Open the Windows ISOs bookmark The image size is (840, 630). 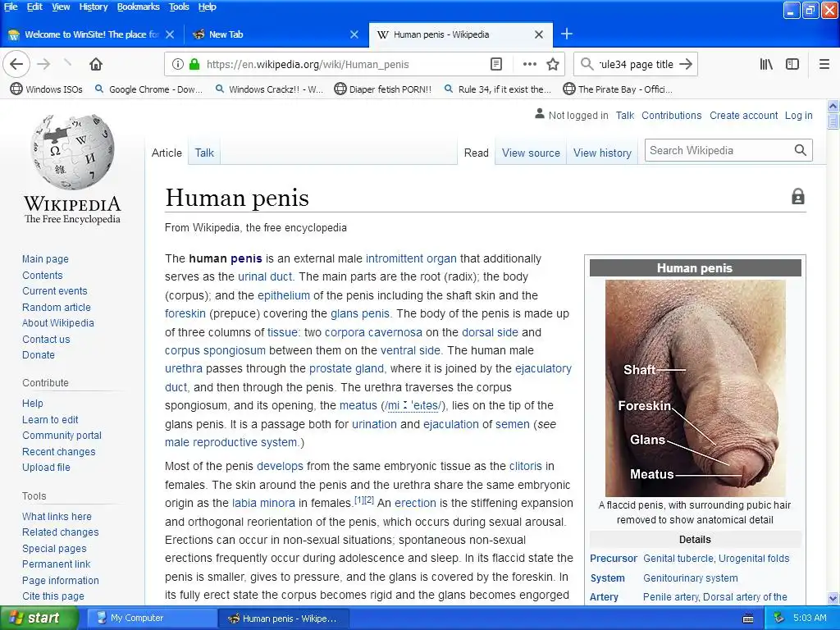(x=47, y=89)
